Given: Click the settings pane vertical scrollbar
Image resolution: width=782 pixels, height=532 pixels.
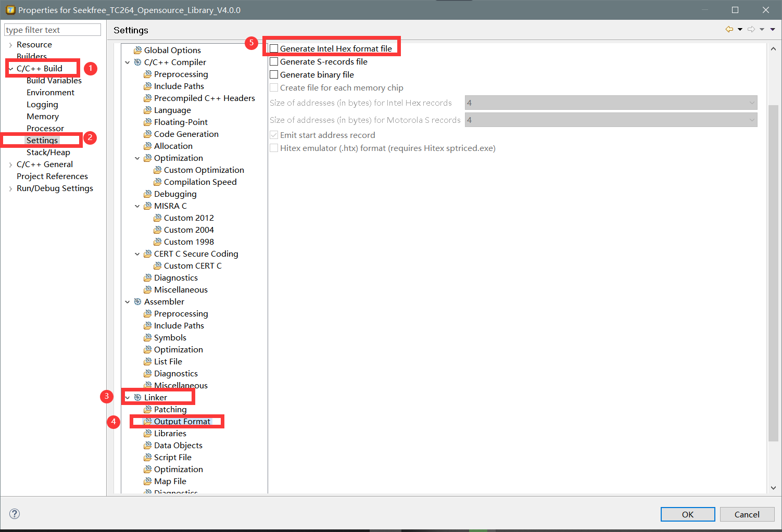Looking at the screenshot, I should 773,273.
